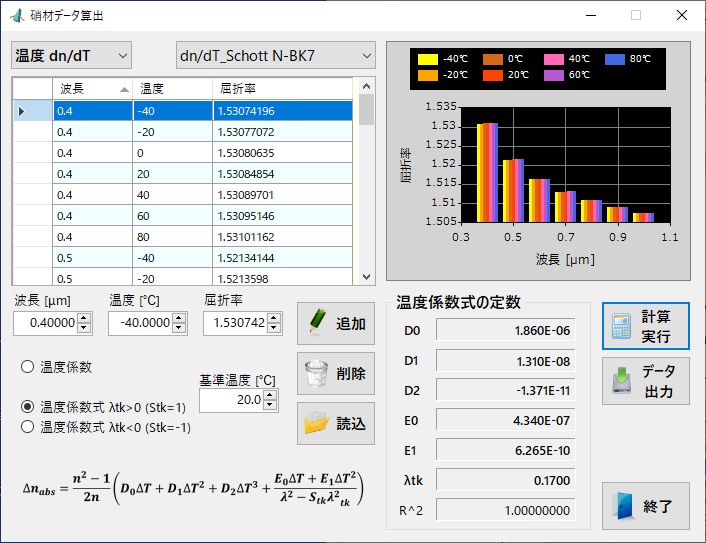Click the D2 value field -1.371E-11

(506, 390)
